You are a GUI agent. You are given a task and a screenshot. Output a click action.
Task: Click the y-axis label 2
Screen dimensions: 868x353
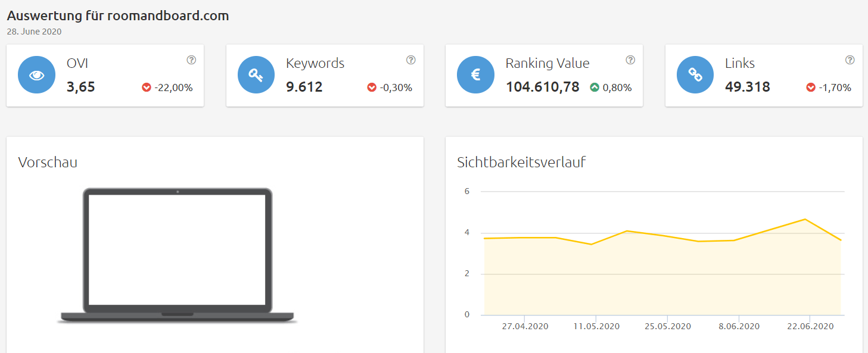(x=467, y=273)
